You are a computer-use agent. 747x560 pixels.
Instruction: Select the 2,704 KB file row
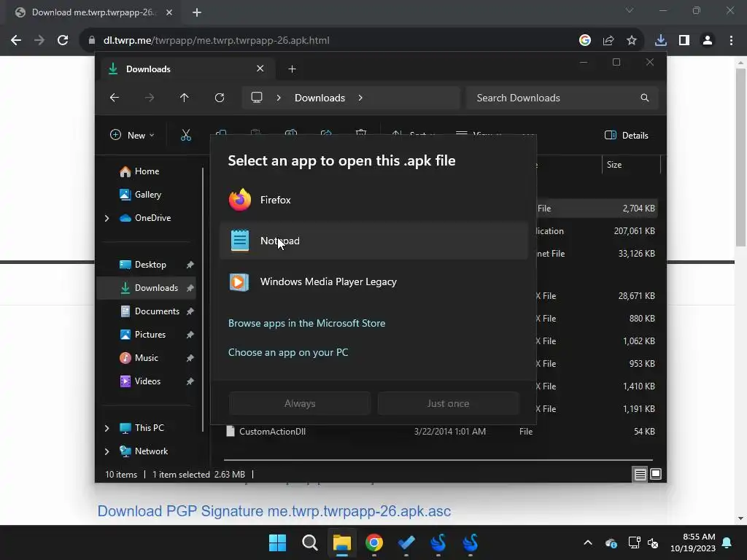click(x=441, y=209)
